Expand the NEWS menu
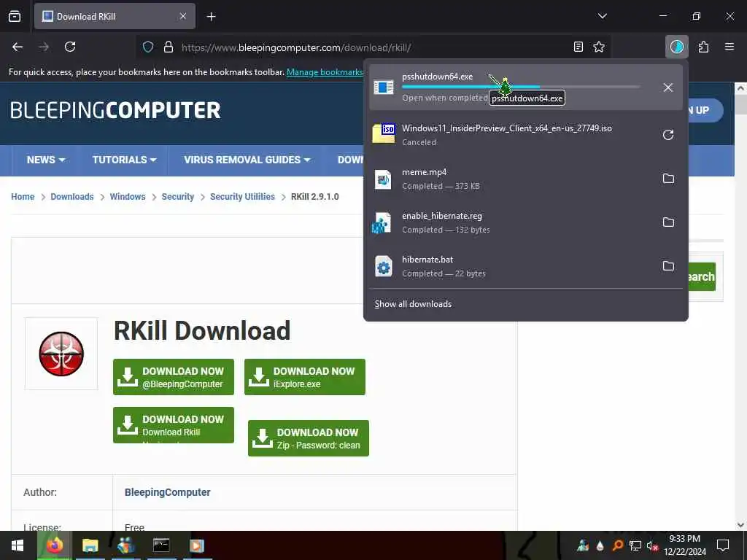This screenshot has height=560, width=747. tap(46, 160)
